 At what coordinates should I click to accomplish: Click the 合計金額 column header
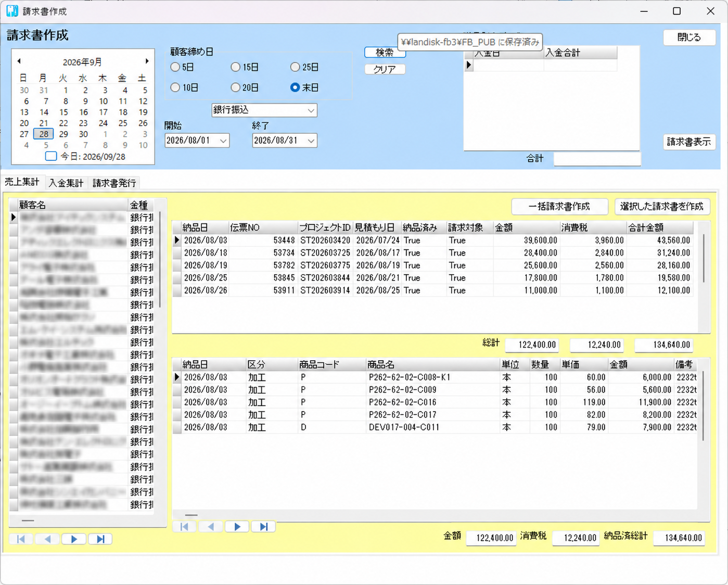[x=660, y=227]
